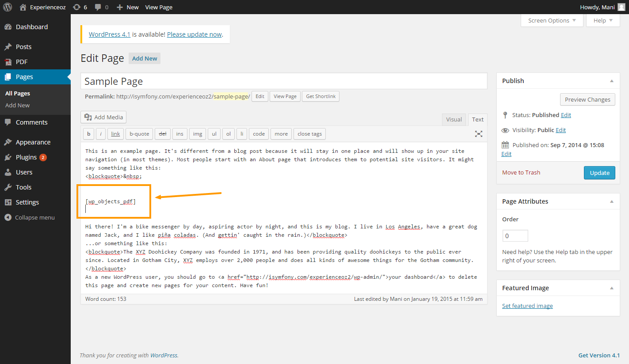Click the plus New icon in admin bar
The height and width of the screenshot is (364, 629).
[x=120, y=7]
